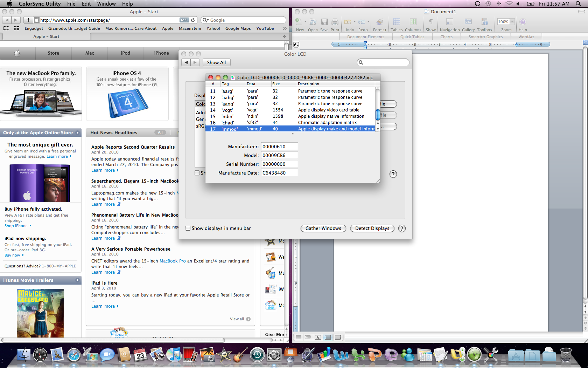Open System Preferences from the Dock
Image resolution: width=588 pixels, height=368 pixels.
point(274,355)
